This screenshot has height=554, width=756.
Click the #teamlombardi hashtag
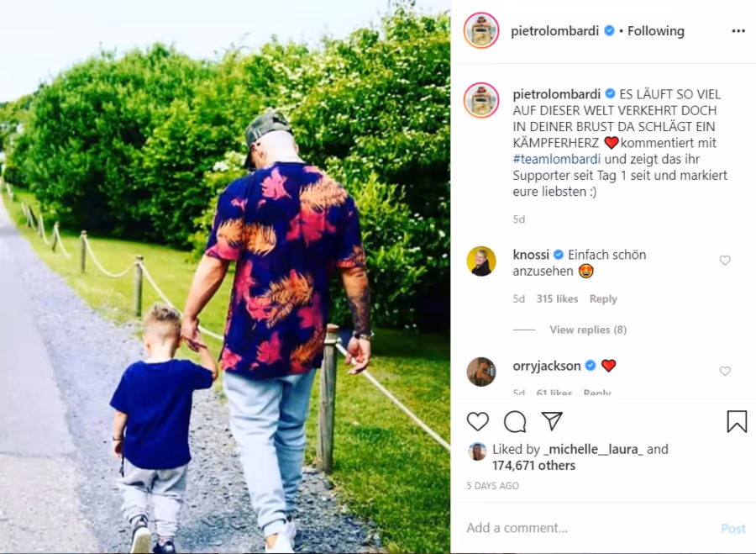tap(556, 159)
